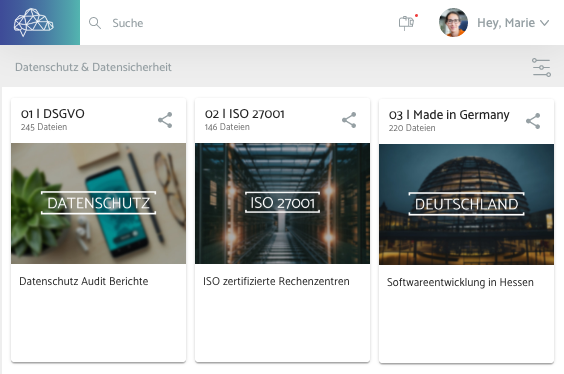Click ISO zertifizierte Rechenzentren description
Screen dimensions: 564x374
pyautogui.click(x=276, y=281)
